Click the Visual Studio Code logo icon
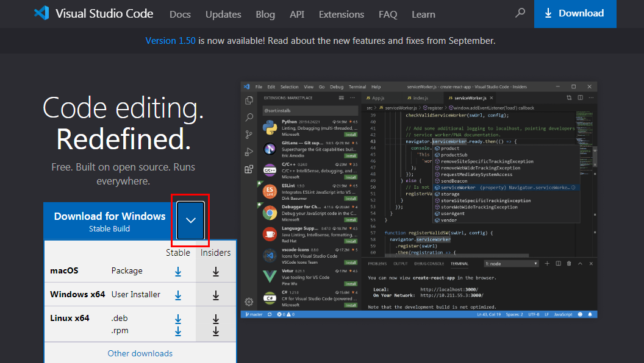The image size is (644, 363). pos(41,13)
